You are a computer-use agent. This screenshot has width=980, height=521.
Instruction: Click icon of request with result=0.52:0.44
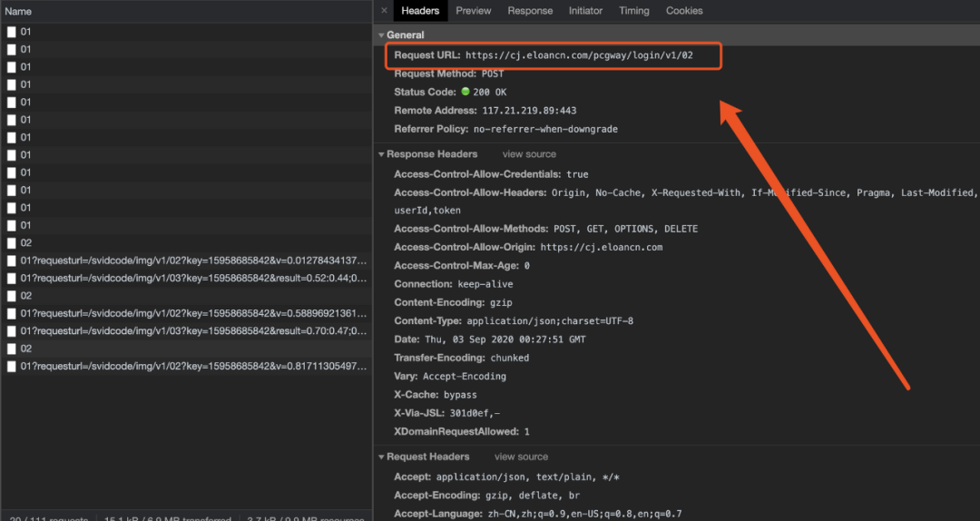(x=11, y=279)
